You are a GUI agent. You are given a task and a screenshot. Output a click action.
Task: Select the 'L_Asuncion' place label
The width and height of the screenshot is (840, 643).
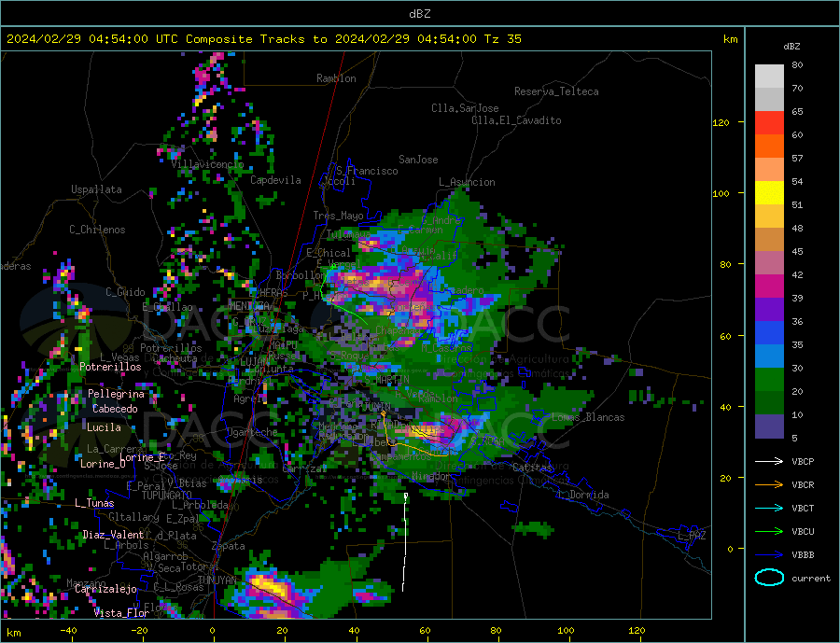467,182
